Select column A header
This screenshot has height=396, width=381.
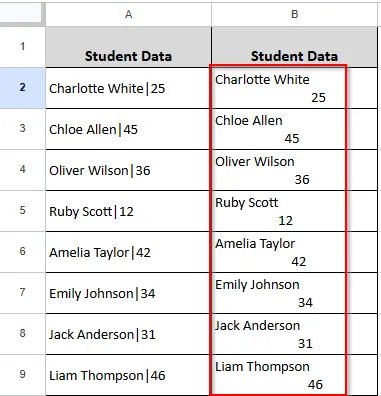coord(128,14)
